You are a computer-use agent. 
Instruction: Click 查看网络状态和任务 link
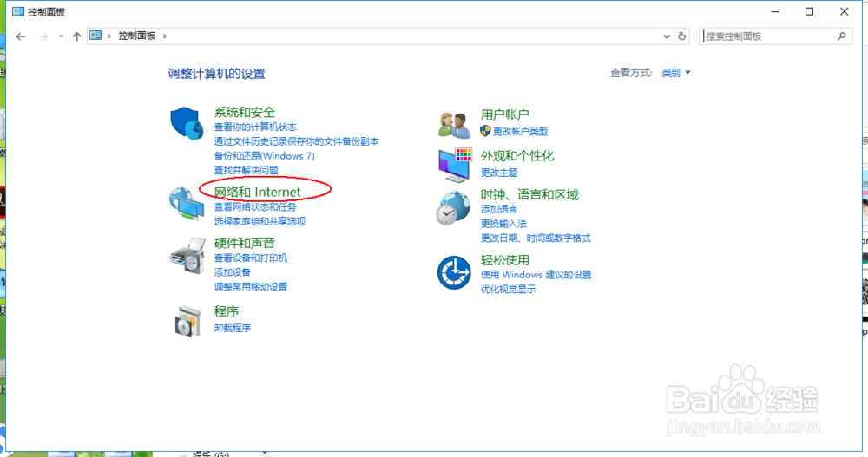click(x=255, y=207)
